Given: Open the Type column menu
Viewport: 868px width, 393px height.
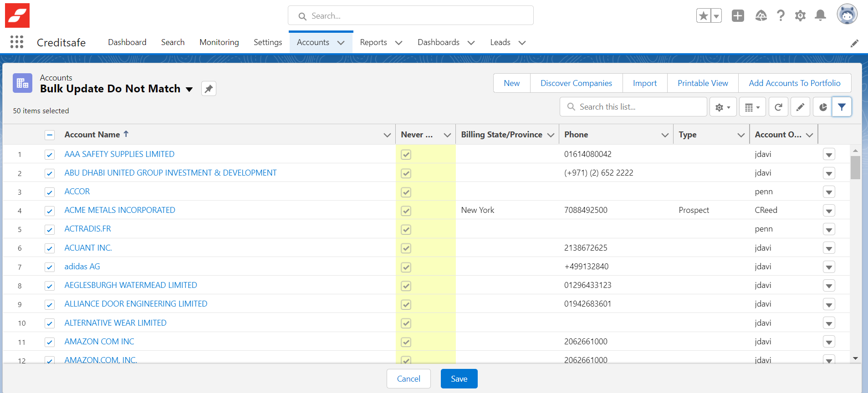Looking at the screenshot, I should click(x=741, y=135).
